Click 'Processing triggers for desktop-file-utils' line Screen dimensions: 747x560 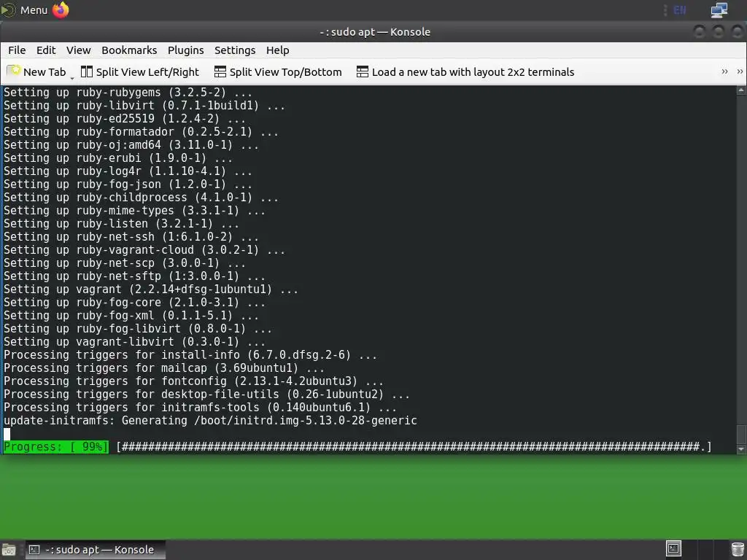pos(206,394)
